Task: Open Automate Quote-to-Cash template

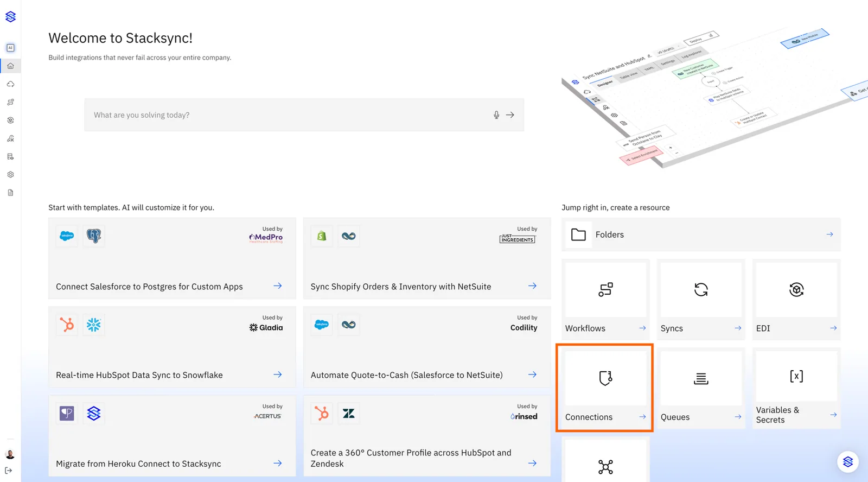Action: coord(427,347)
